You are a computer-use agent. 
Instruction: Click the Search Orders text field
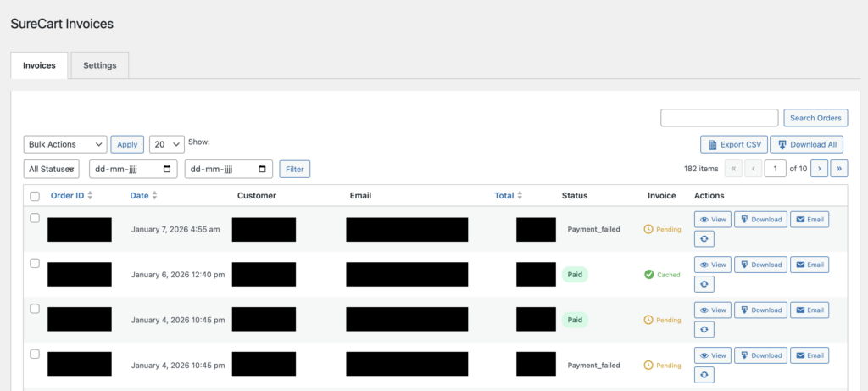tap(719, 118)
